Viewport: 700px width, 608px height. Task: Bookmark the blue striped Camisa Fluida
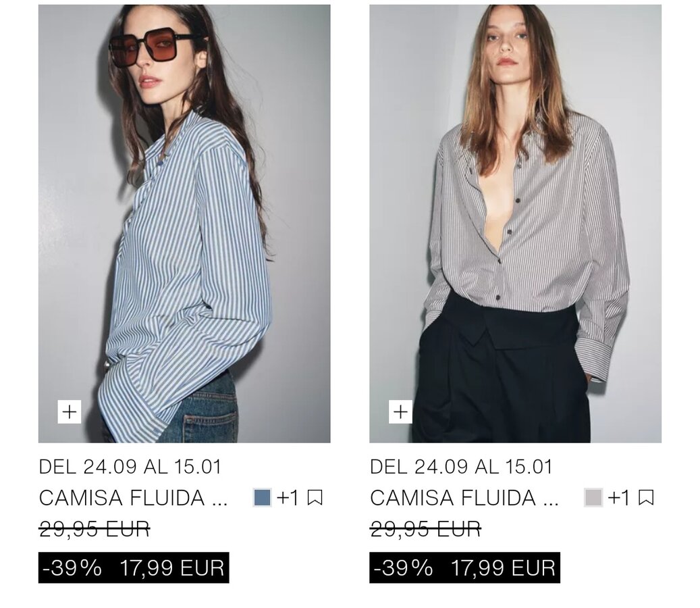[x=315, y=497]
